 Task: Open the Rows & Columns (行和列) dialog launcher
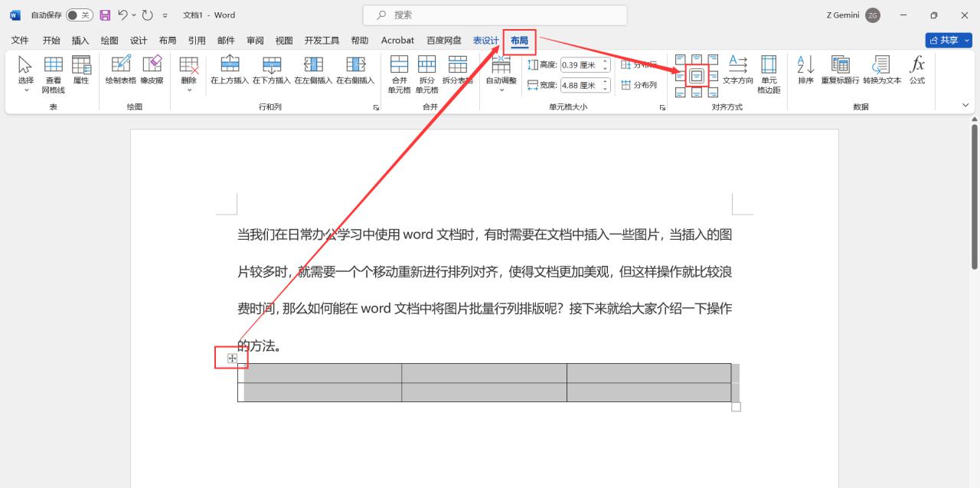(376, 108)
